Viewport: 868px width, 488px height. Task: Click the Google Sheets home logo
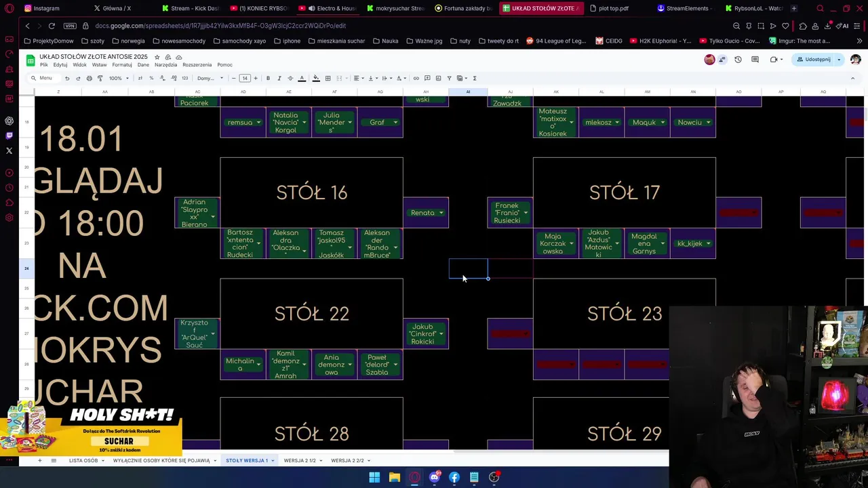(x=31, y=60)
